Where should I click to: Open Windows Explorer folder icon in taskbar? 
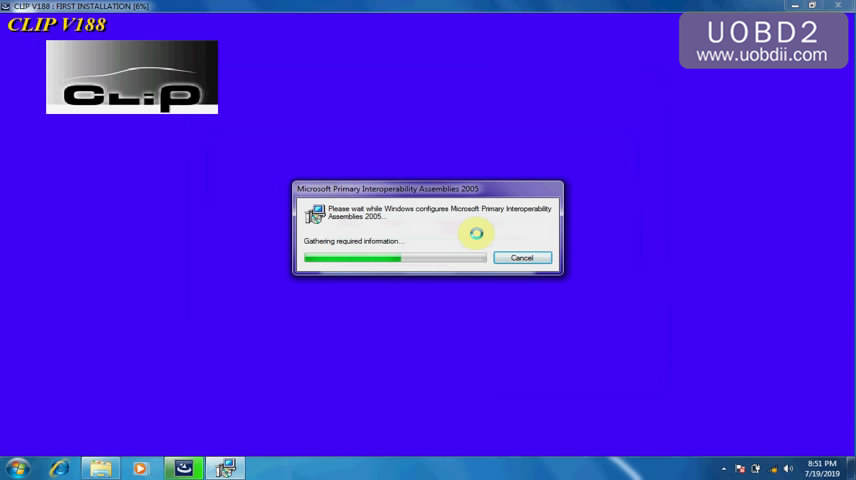pyautogui.click(x=100, y=467)
